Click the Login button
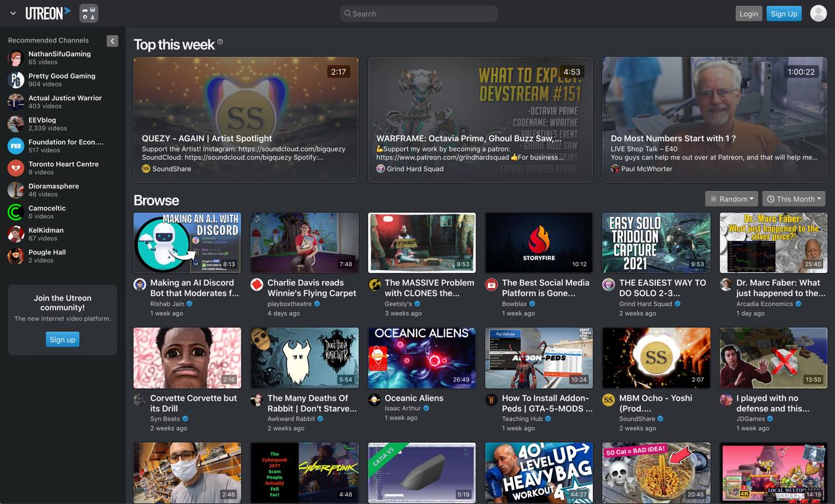835x504 pixels. pos(749,13)
